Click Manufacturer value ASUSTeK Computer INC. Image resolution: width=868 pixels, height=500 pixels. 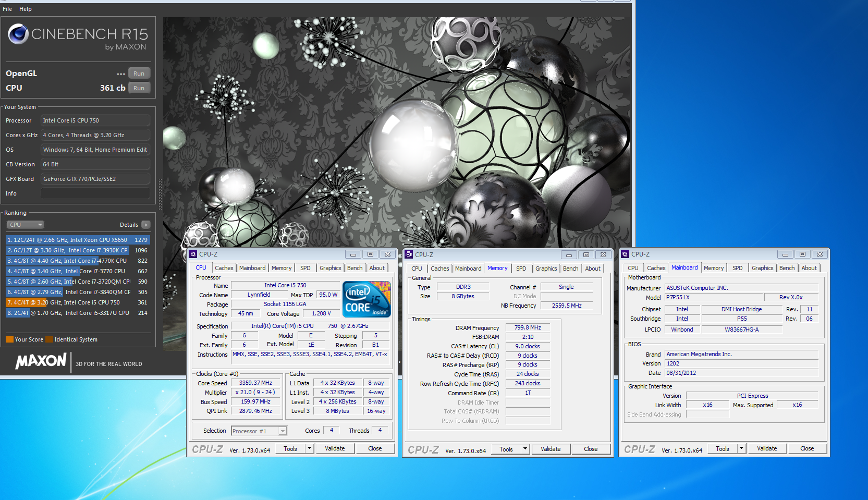click(742, 288)
